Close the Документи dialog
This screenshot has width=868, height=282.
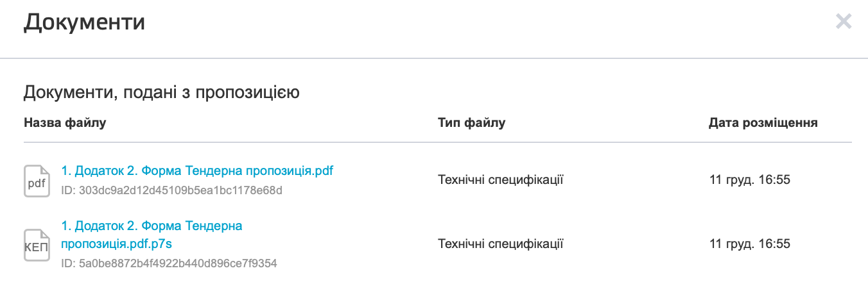tap(844, 22)
